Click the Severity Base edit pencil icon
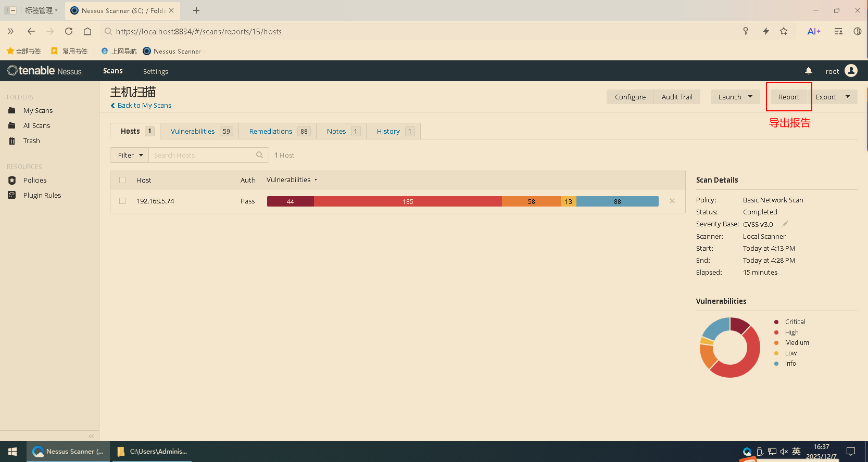Viewport: 868px width, 462px height. 785,224
